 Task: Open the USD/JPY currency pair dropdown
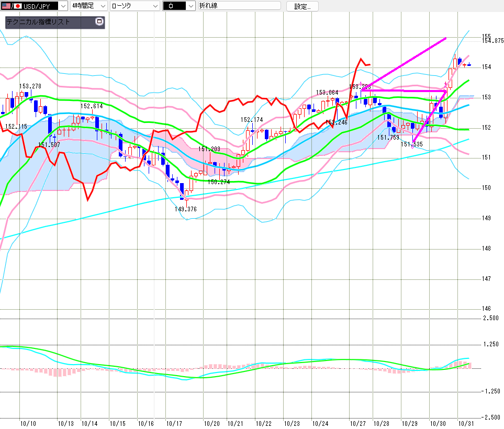point(63,6)
